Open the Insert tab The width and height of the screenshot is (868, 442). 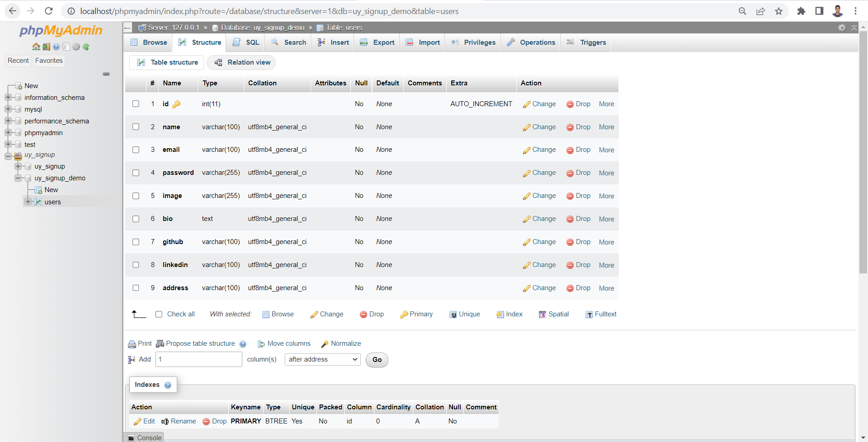pyautogui.click(x=333, y=42)
